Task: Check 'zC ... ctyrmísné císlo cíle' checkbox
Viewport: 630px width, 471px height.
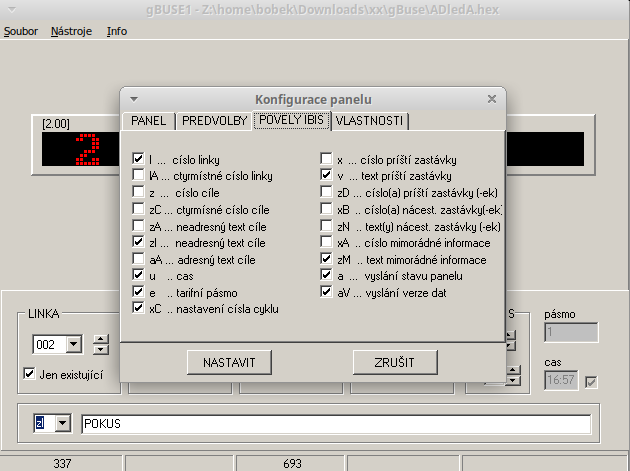Action: (138, 209)
